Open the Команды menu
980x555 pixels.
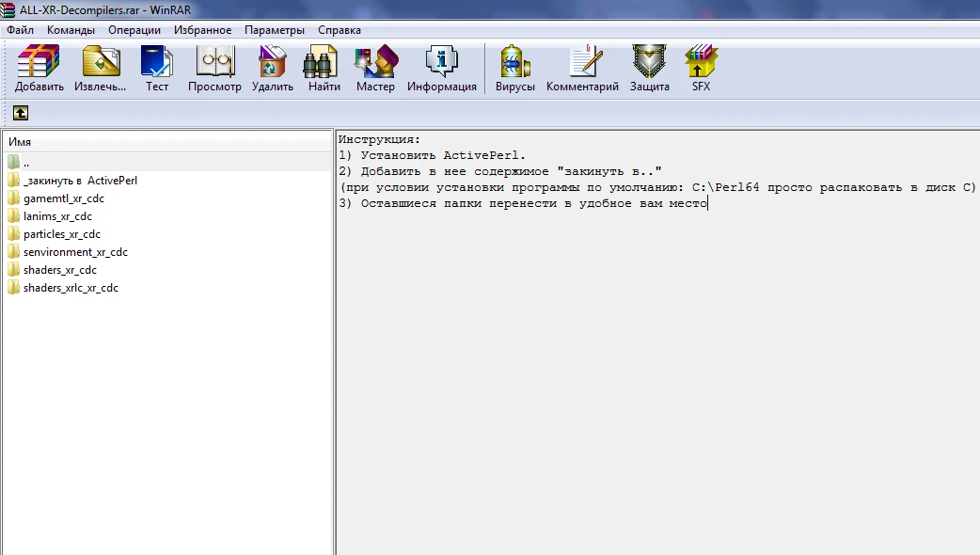point(71,30)
